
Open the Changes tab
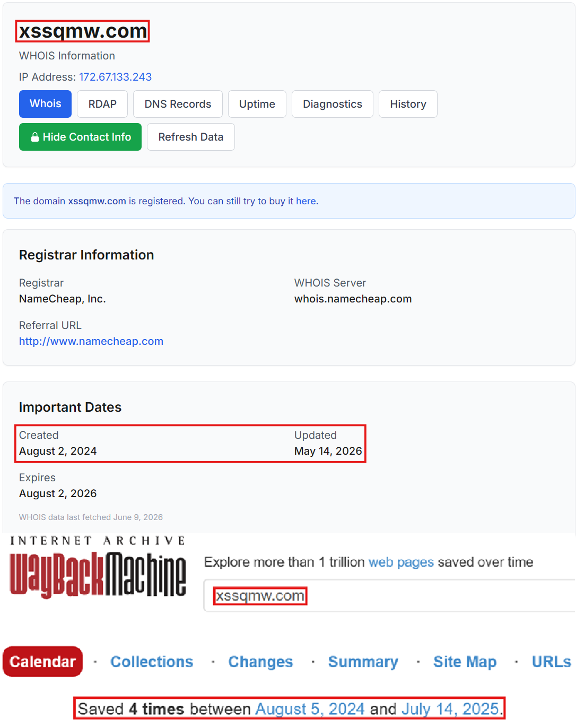click(260, 662)
